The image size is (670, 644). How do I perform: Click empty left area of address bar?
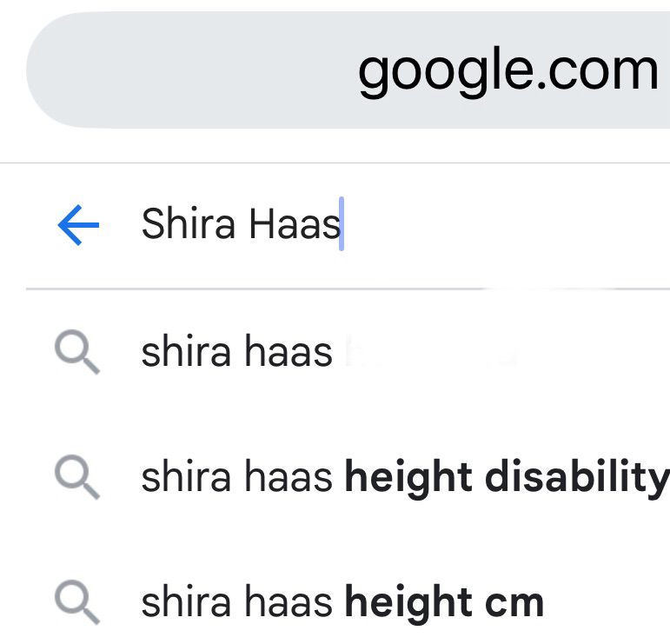[x=174, y=71]
